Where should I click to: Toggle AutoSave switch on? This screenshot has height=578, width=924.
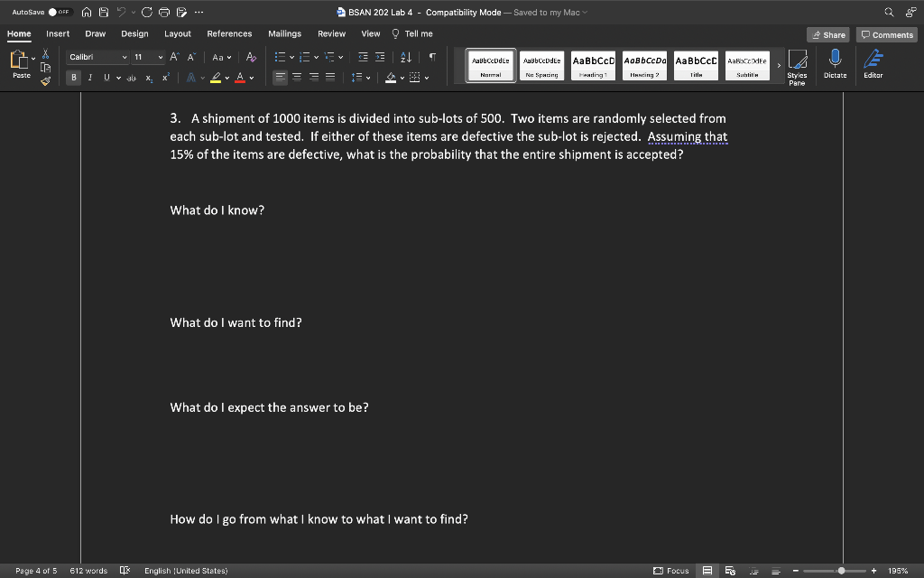tap(60, 12)
